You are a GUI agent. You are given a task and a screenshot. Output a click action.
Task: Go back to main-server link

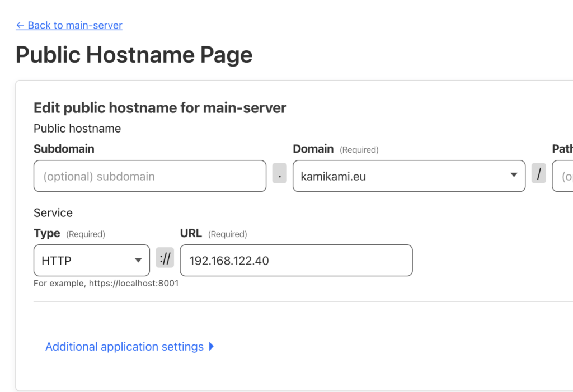[69, 25]
